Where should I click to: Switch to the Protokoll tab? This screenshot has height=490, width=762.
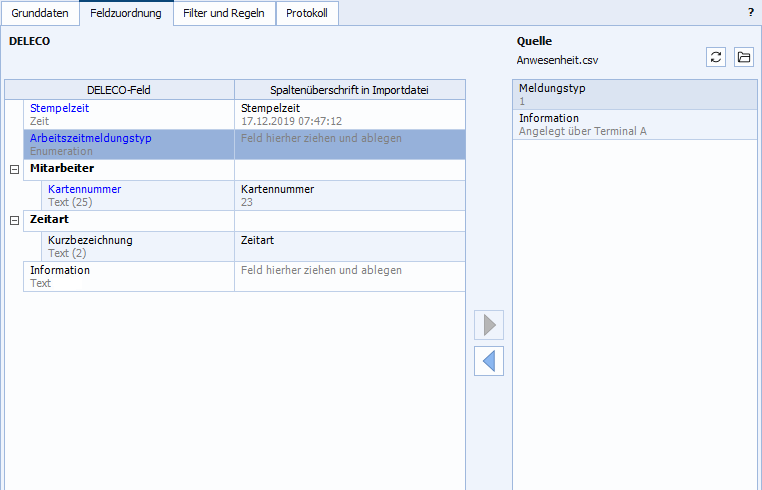click(306, 13)
